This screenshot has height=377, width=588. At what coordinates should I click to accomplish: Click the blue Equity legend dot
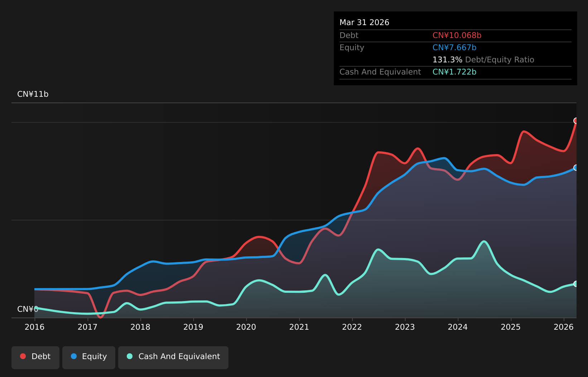click(x=74, y=356)
